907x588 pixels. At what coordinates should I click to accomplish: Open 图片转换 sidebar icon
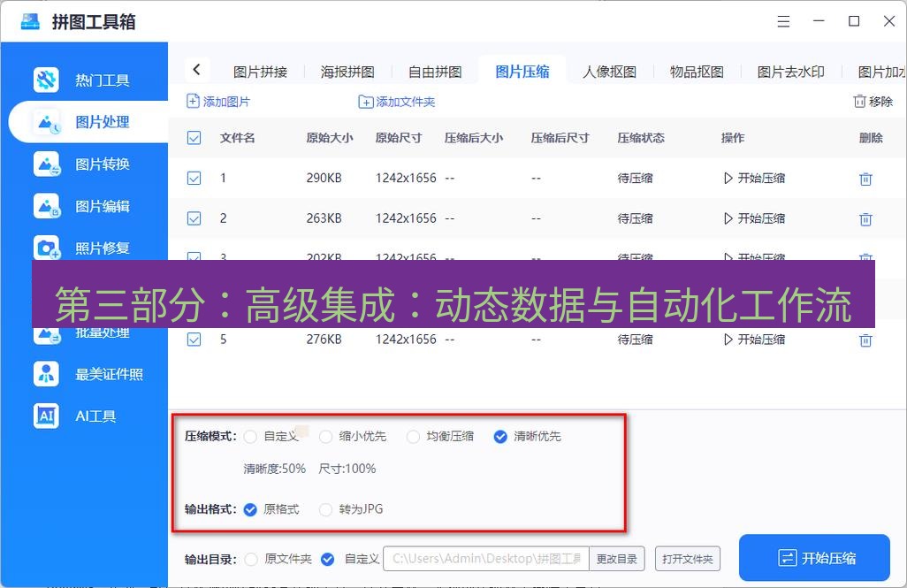[x=46, y=164]
